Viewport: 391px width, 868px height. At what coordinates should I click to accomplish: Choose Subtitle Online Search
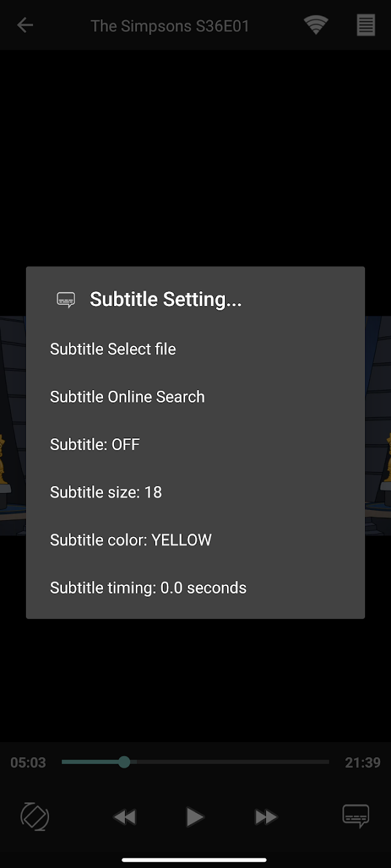point(195,397)
